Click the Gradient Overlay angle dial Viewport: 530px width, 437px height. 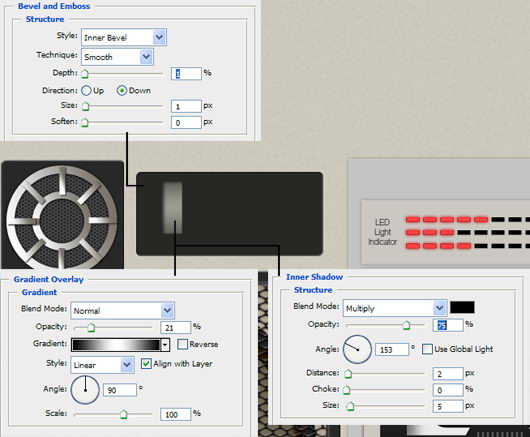coord(85,390)
